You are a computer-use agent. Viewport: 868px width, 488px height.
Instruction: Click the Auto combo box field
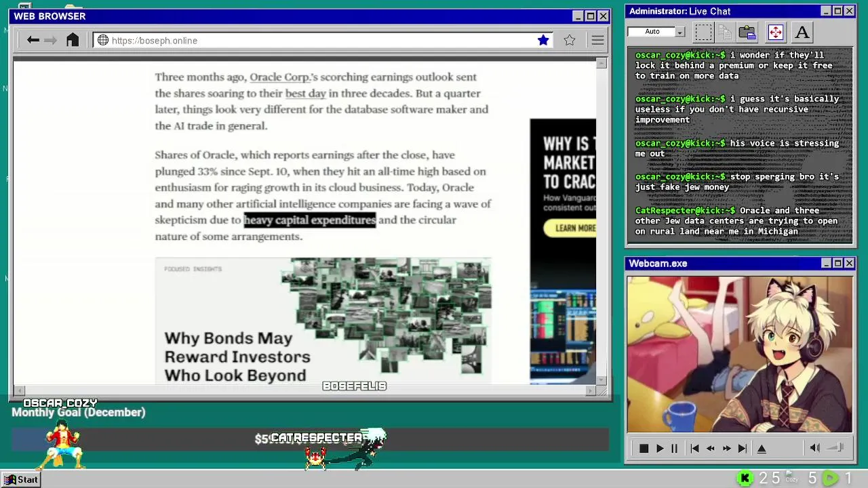[x=652, y=32]
